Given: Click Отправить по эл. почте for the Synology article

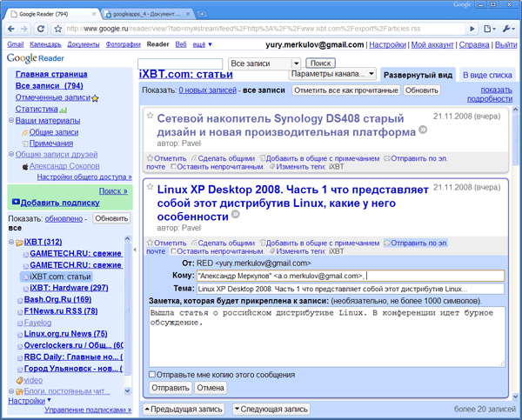Looking at the screenshot, I should (416, 158).
